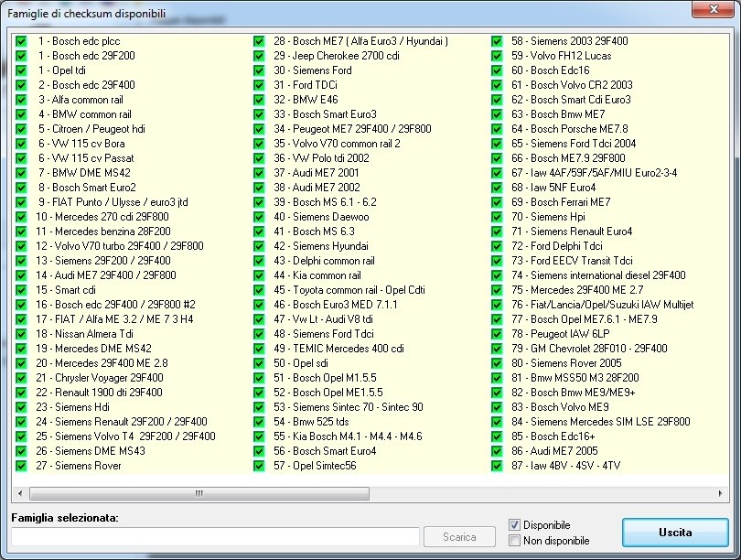Screen dimensions: 741x560
Task: Enable the Non disponibile checkbox
Action: pos(514,541)
